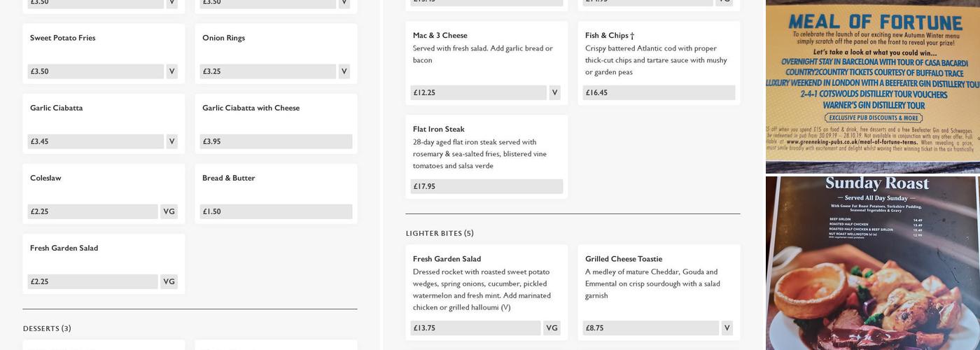Click the Grilled Cheese Toastie description text
The image size is (980, 350).
click(x=652, y=283)
